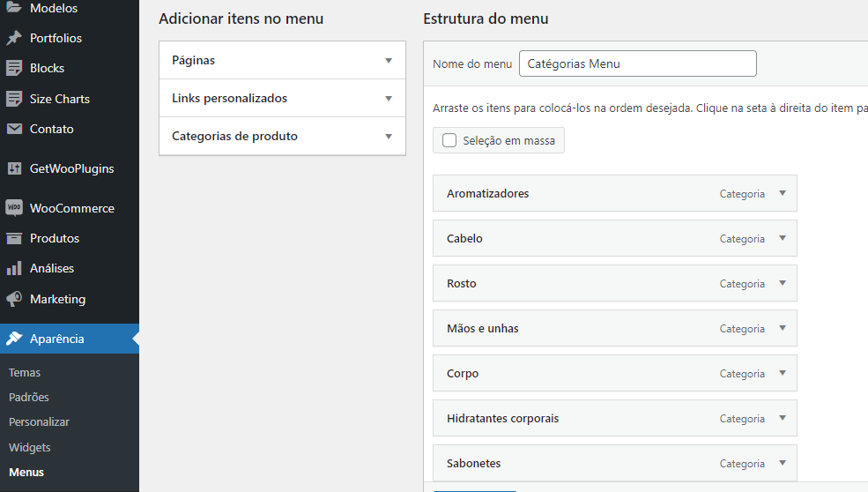Screen dimensions: 868x492
Task: Click the Marketing megaphone icon
Action: [x=14, y=299]
